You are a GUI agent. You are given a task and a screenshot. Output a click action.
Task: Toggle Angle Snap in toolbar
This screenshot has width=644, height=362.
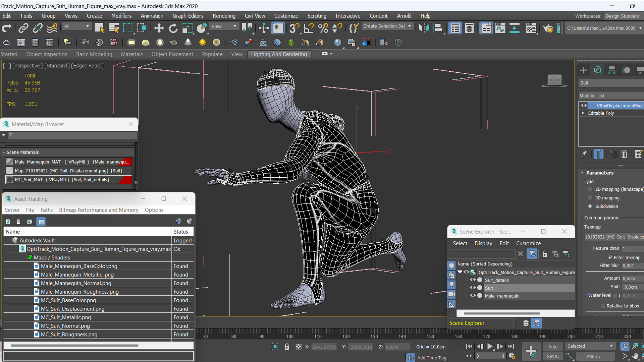click(308, 28)
